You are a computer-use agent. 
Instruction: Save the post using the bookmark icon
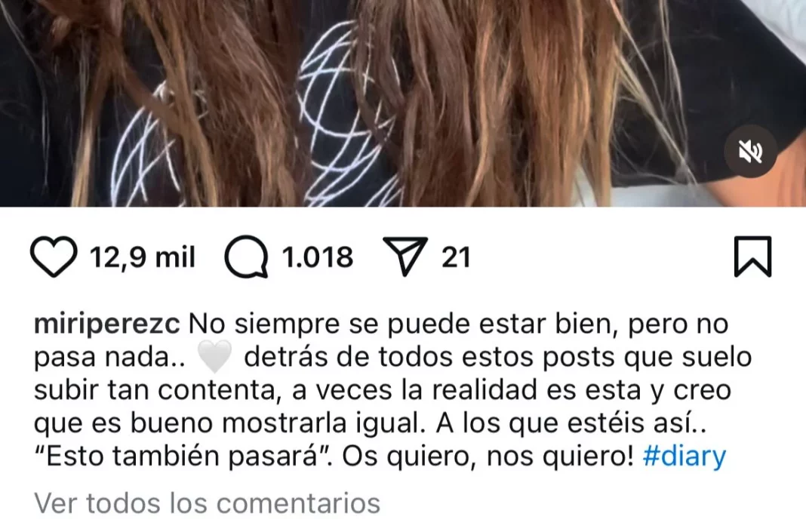752,257
